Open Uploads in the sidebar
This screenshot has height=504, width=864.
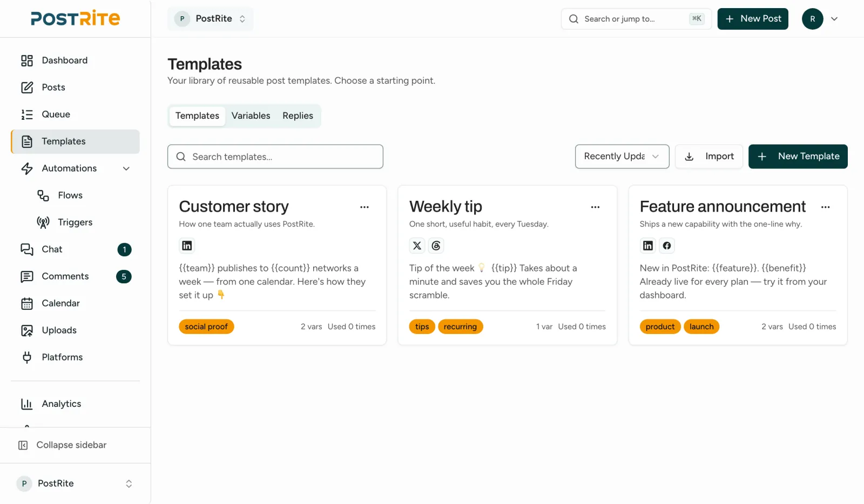point(75,330)
